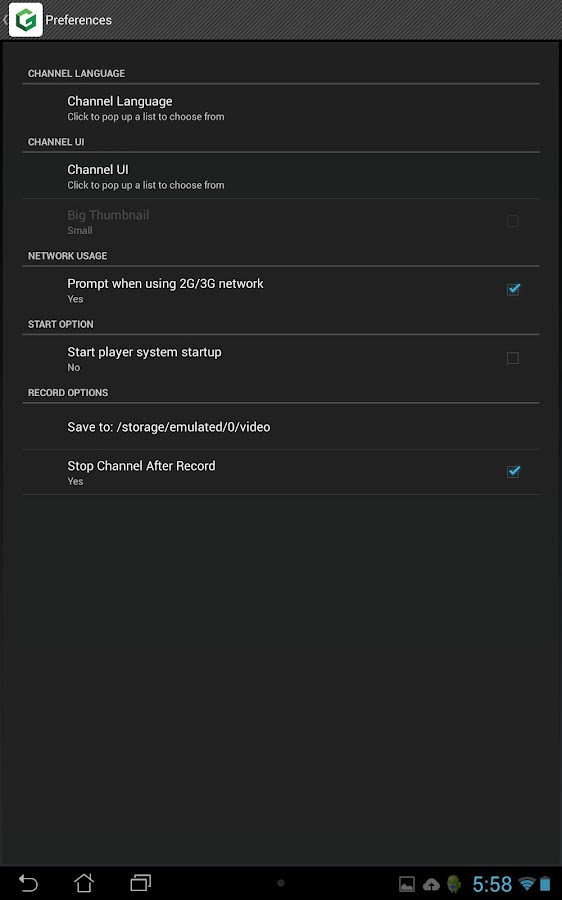Tap the picture notification icon in status bar
Image resolution: width=562 pixels, height=900 pixels.
pos(407,884)
